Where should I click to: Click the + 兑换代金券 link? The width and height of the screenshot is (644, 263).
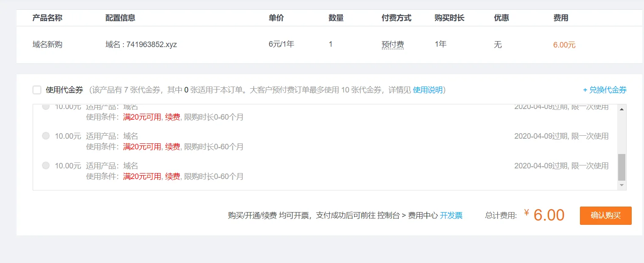(605, 90)
